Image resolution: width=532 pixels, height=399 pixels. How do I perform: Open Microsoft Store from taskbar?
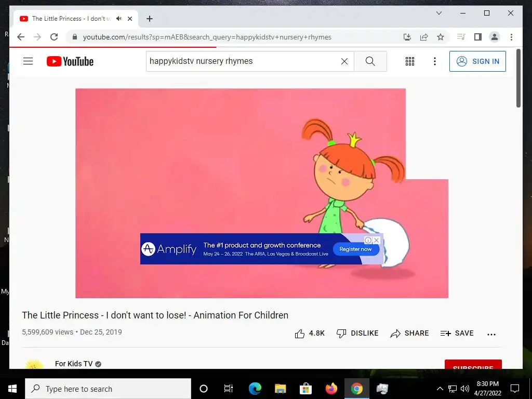coord(305,389)
